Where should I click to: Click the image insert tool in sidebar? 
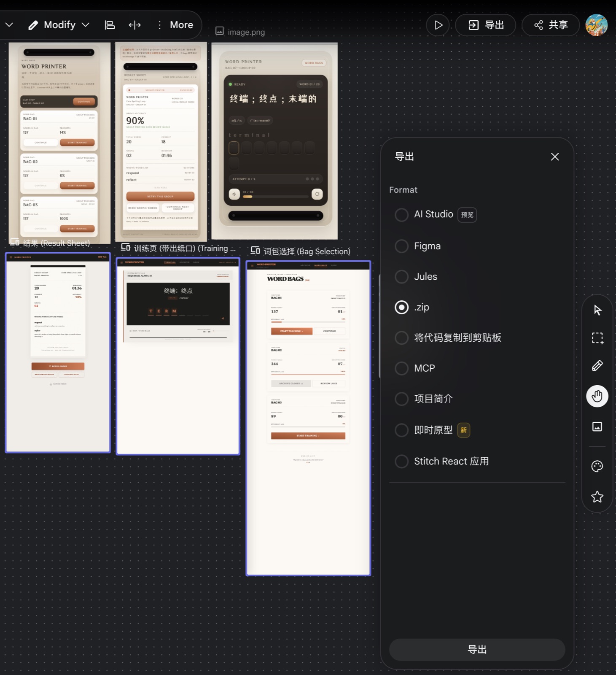click(x=597, y=427)
